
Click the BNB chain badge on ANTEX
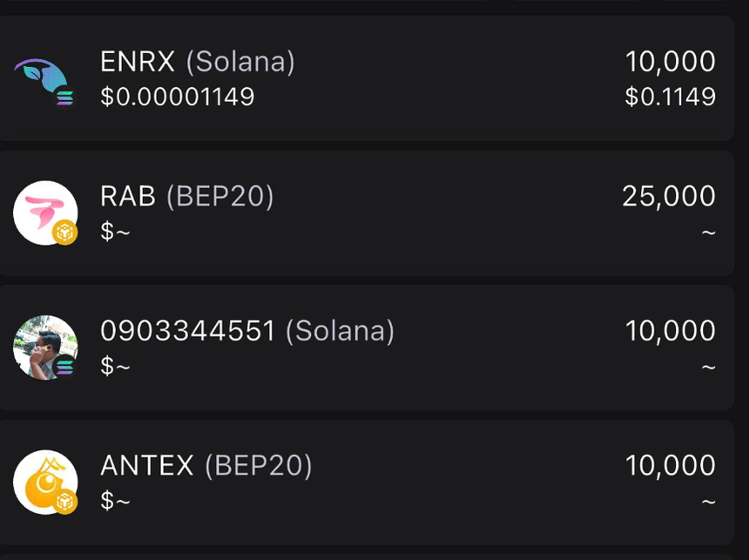[65, 503]
